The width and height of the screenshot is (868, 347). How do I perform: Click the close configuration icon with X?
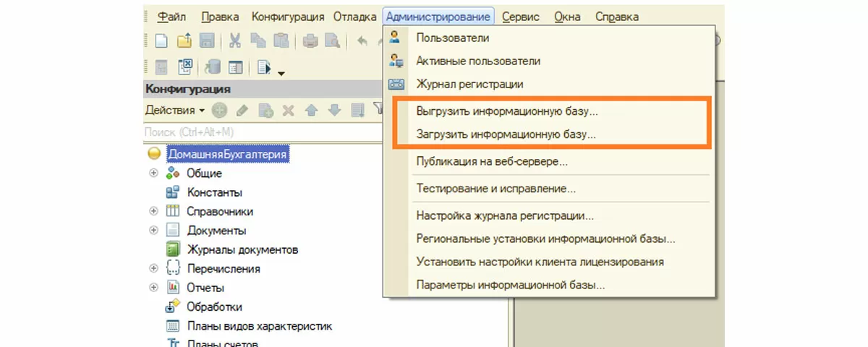(184, 67)
